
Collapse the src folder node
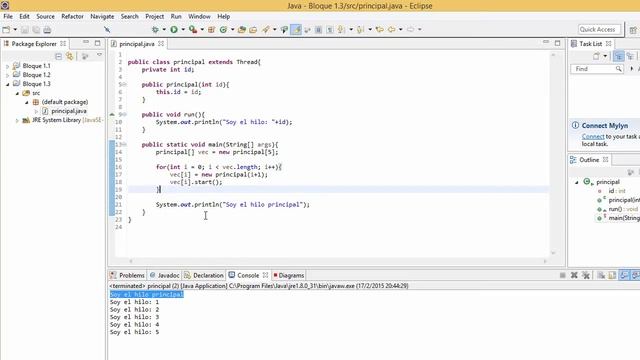coord(17,93)
